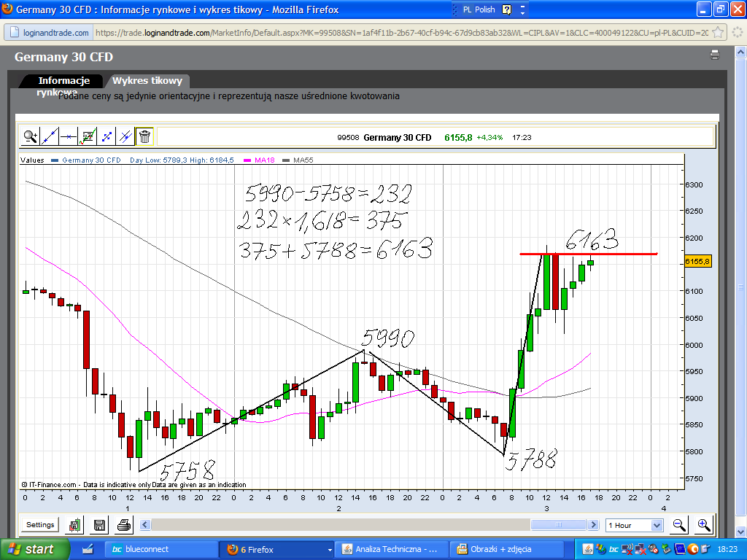This screenshot has width=747, height=560.
Task: Select the parallel channel lines tool
Action: (x=125, y=136)
